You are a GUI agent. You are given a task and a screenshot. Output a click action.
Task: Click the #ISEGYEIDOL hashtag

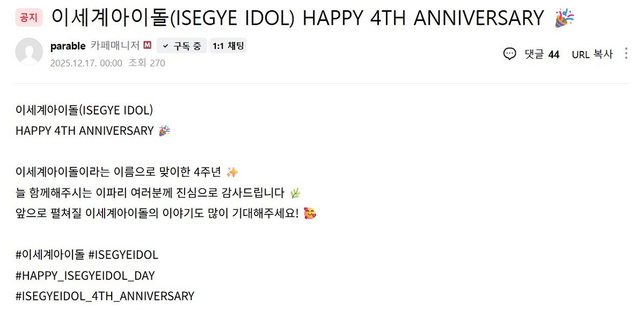point(123,255)
